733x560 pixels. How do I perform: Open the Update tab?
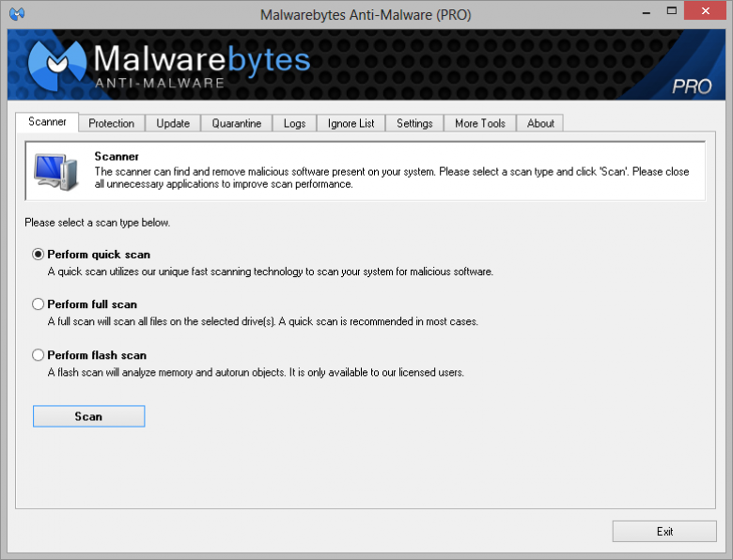173,123
